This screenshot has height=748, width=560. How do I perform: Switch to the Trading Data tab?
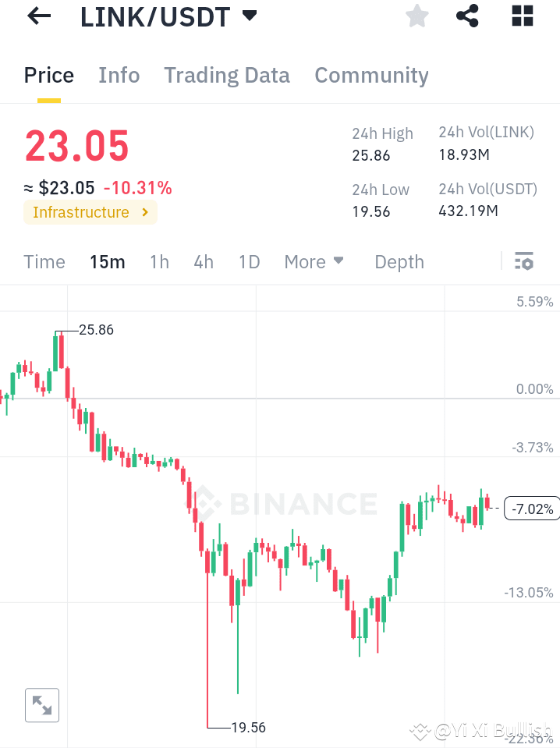226,75
